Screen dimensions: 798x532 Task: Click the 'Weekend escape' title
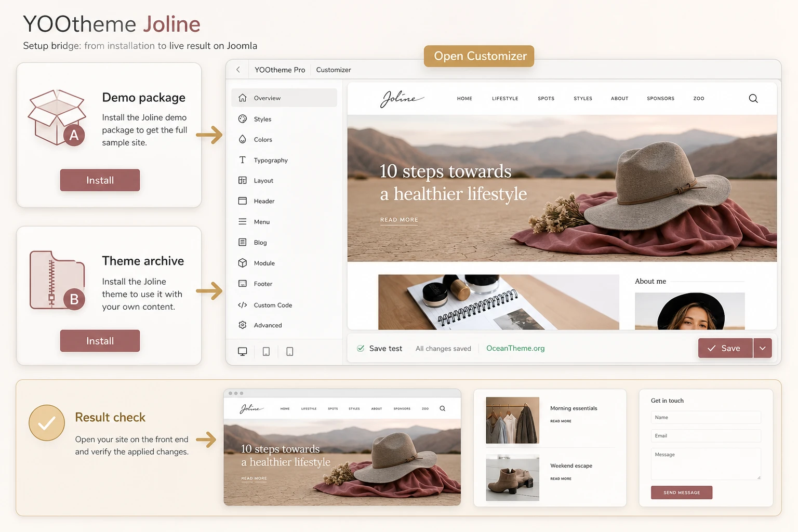(x=571, y=466)
